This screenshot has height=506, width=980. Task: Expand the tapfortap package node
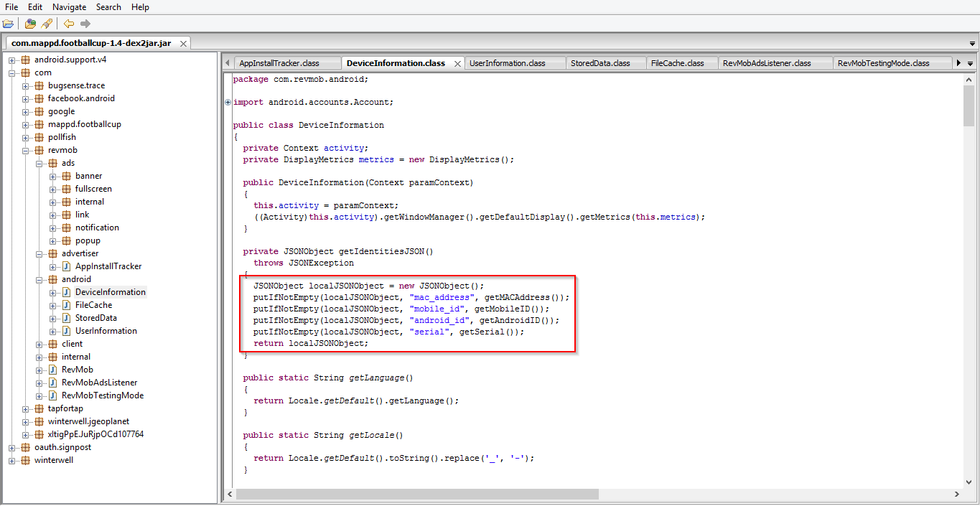[x=26, y=409]
